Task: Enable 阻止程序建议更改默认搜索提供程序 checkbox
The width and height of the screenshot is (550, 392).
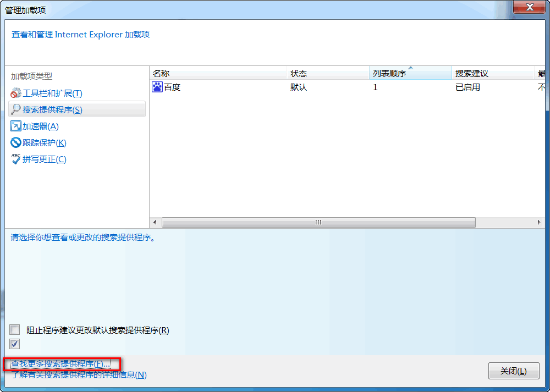Action: point(15,329)
